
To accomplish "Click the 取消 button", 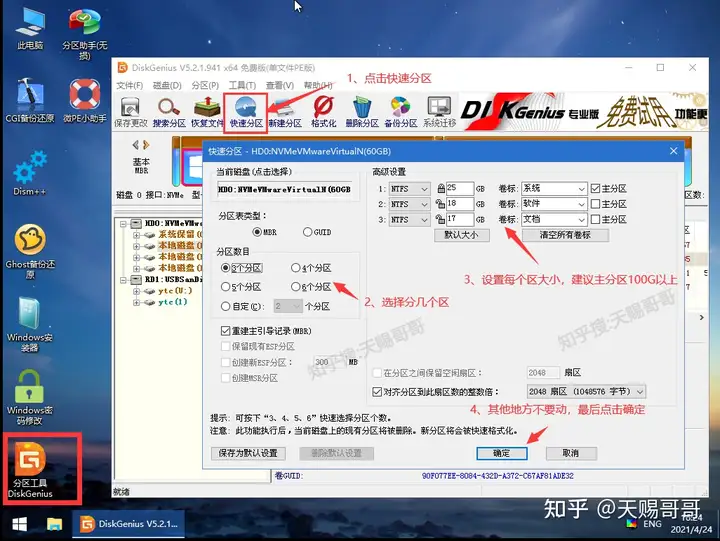I will 571,453.
